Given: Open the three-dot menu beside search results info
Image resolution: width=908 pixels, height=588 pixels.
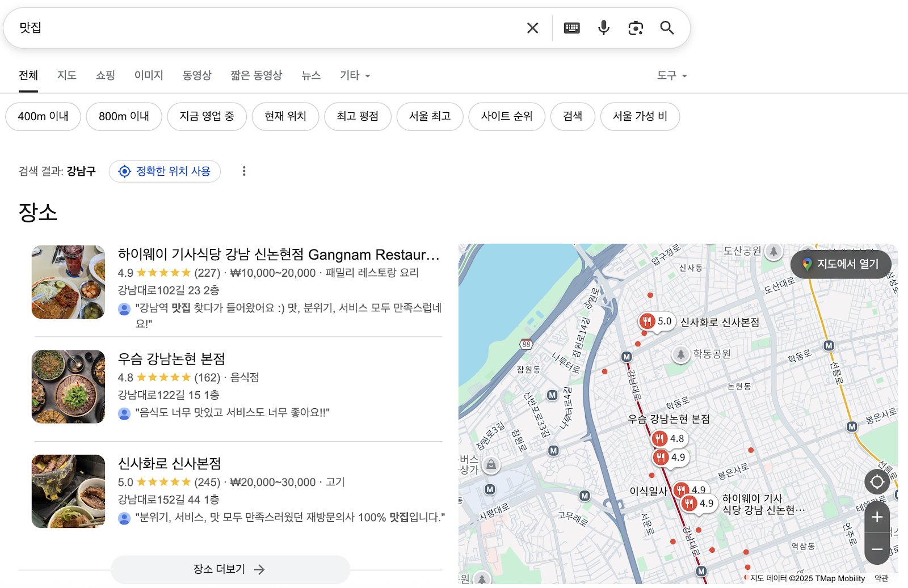Looking at the screenshot, I should tap(244, 171).
